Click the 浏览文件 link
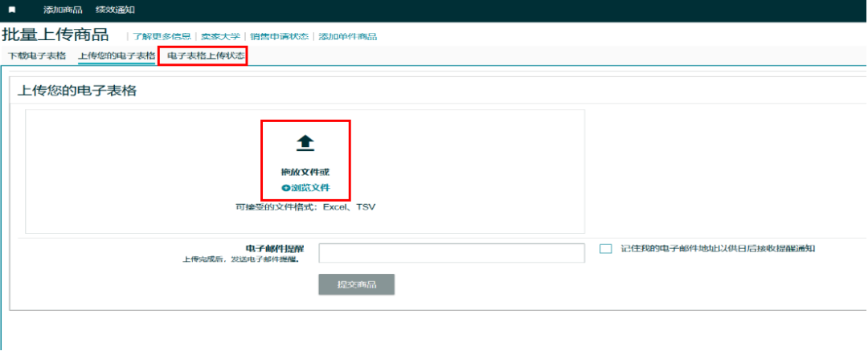 pyautogui.click(x=310, y=188)
